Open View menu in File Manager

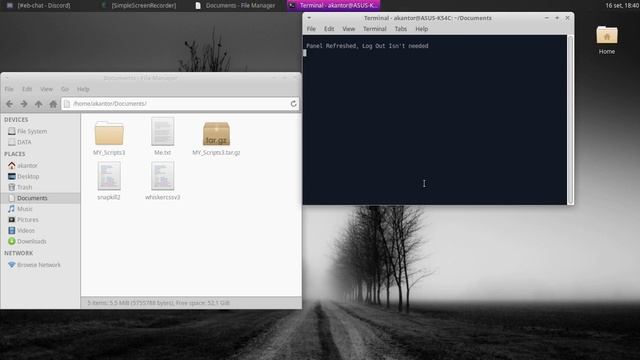[x=46, y=89]
